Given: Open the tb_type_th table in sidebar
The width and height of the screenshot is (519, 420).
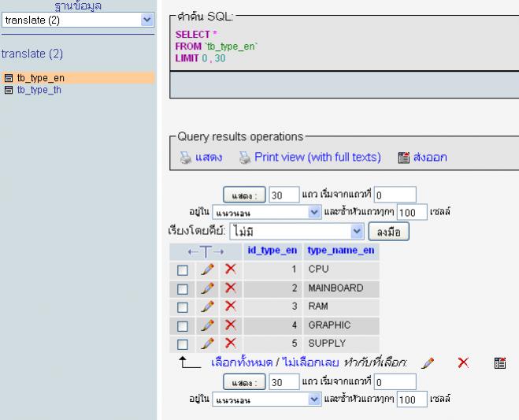Looking at the screenshot, I should pos(39,90).
